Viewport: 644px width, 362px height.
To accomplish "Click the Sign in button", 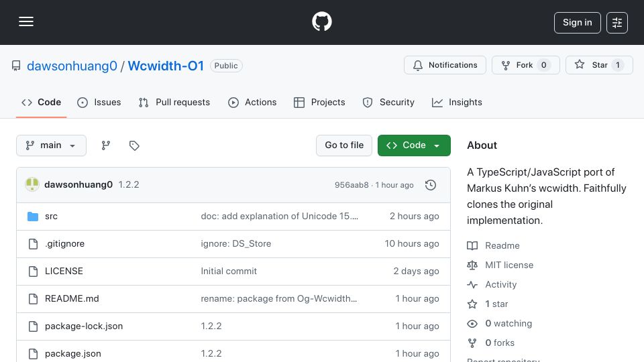I will [577, 23].
